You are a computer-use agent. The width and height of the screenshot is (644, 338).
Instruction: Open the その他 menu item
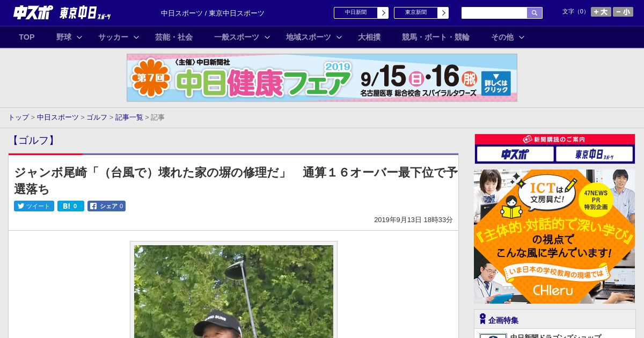502,37
